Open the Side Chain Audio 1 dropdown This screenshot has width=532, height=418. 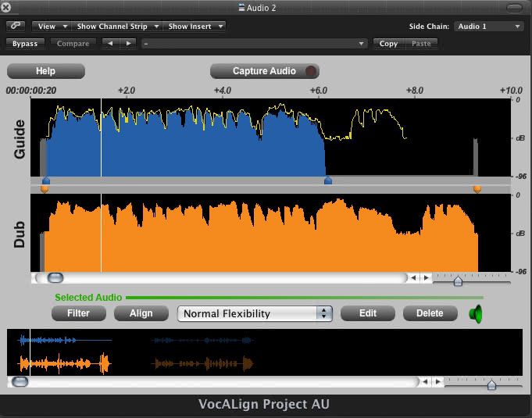point(488,26)
